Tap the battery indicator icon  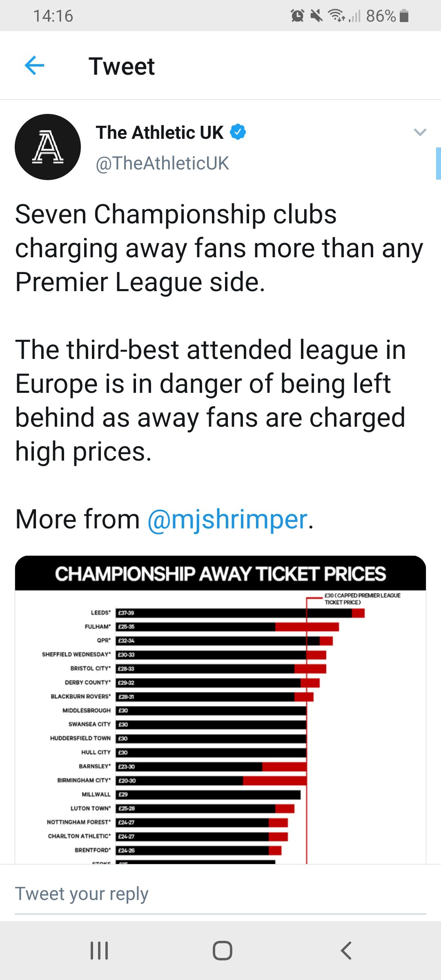click(x=404, y=16)
